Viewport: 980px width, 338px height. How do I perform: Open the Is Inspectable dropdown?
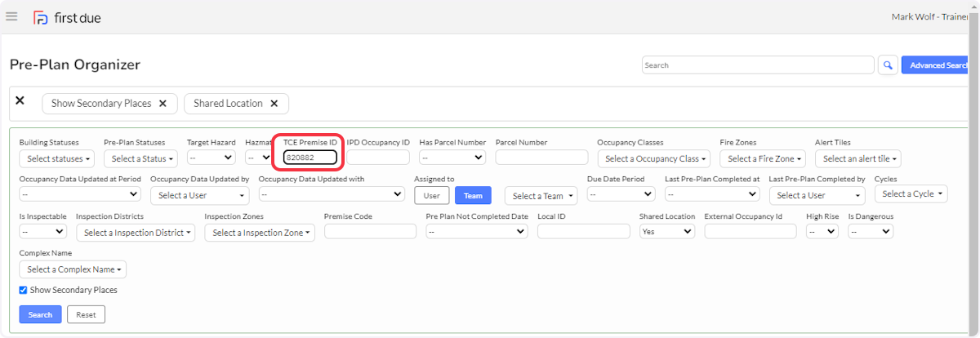point(42,231)
